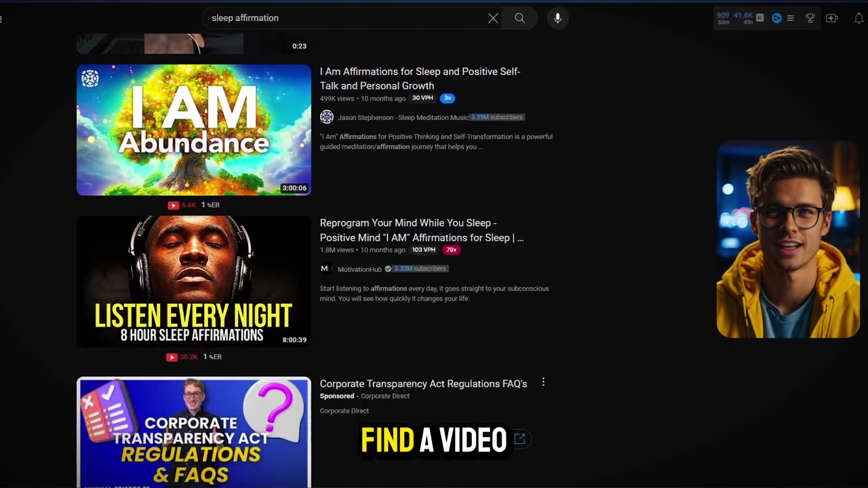Click the channel logo badge on I AM Abundance thumbnail
Screen dimensions: 868x488
(x=90, y=79)
